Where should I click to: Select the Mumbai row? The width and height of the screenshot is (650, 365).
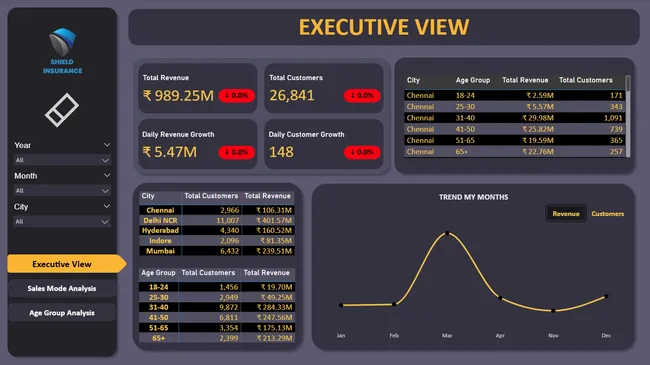tap(217, 251)
